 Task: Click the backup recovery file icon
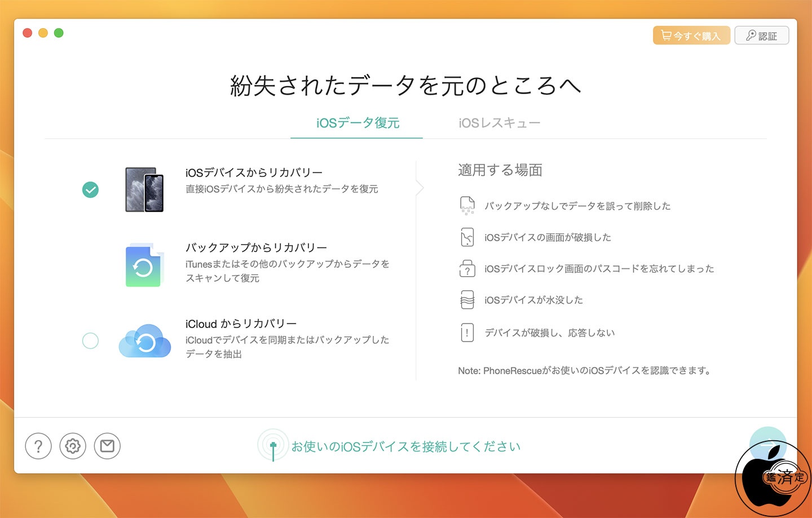(144, 265)
